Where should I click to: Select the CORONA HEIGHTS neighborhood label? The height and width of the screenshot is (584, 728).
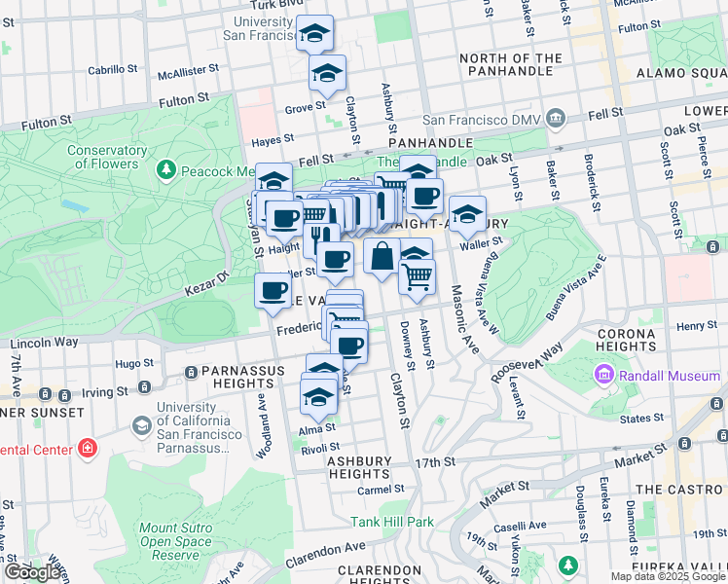coord(626,340)
